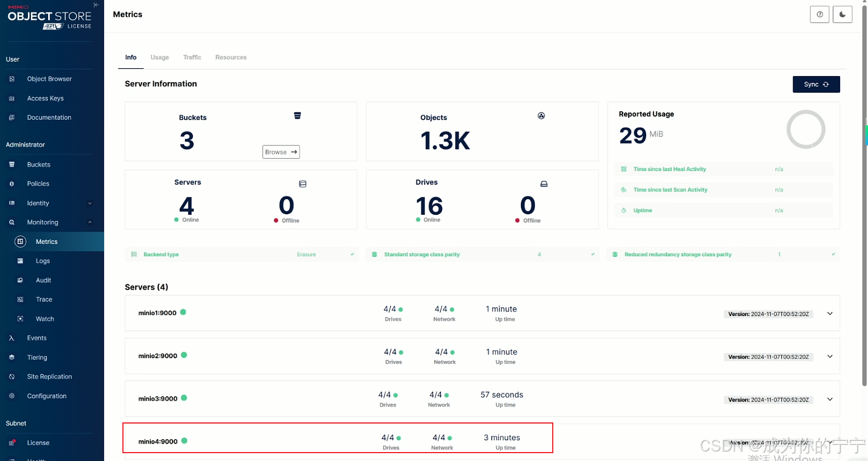
Task: Click the MinIO Object Store logo
Action: click(x=50, y=18)
